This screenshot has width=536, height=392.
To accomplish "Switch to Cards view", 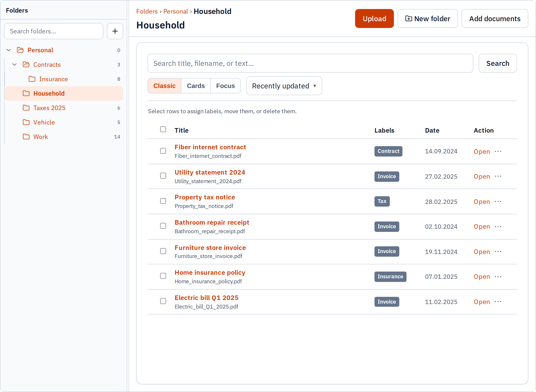I will click(x=196, y=86).
